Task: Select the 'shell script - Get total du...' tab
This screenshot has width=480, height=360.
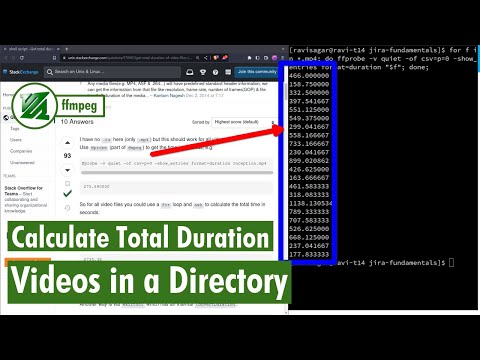Action: 31,49
